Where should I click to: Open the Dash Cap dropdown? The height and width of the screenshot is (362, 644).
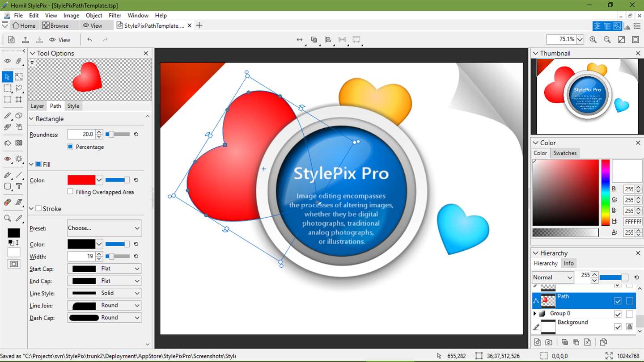(x=104, y=317)
